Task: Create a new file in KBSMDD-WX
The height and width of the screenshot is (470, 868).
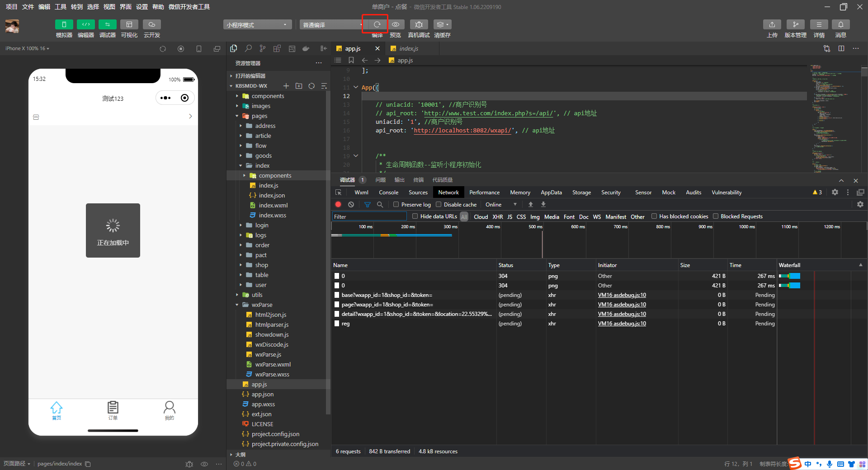Action: pyautogui.click(x=286, y=86)
